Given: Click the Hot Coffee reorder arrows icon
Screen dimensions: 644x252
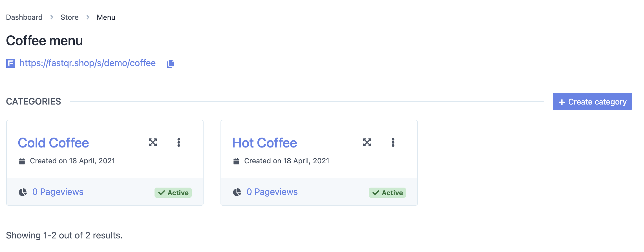Looking at the screenshot, I should 367,142.
